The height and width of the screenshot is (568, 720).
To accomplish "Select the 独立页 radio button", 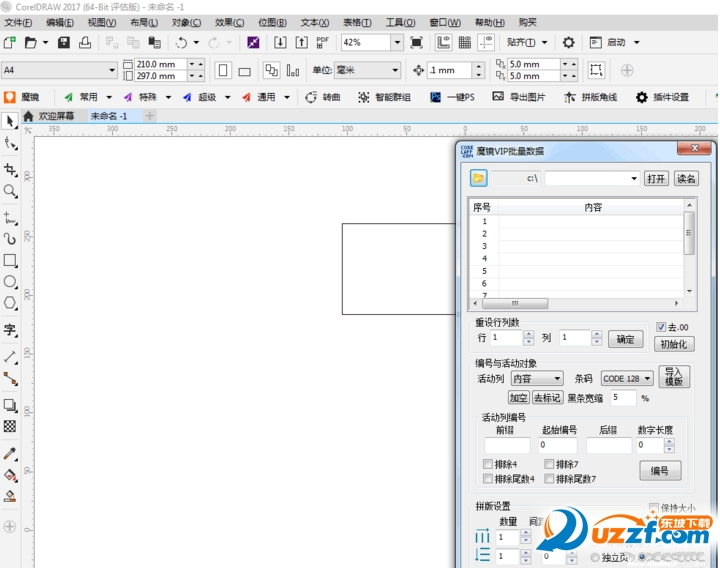I will 595,557.
